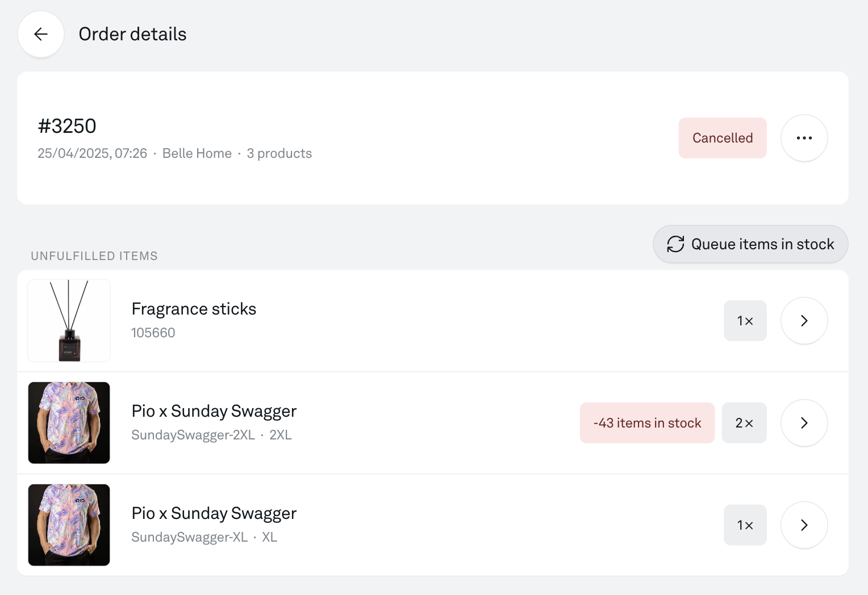Click the 1× quantity badge for Fragrance sticks
The width and height of the screenshot is (868, 595).
[745, 321]
